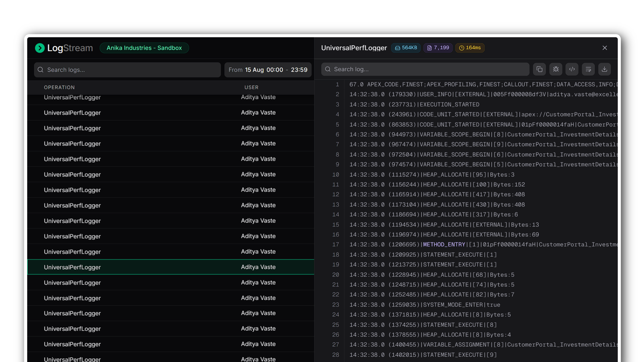Screen dimensions: 644x362
Task: Click the 564KB size badge
Action: pyautogui.click(x=406, y=48)
